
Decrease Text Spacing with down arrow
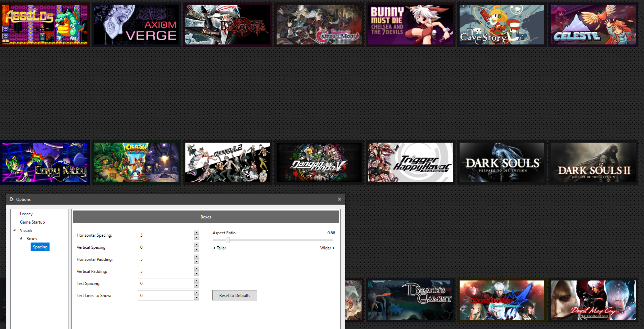pos(196,286)
